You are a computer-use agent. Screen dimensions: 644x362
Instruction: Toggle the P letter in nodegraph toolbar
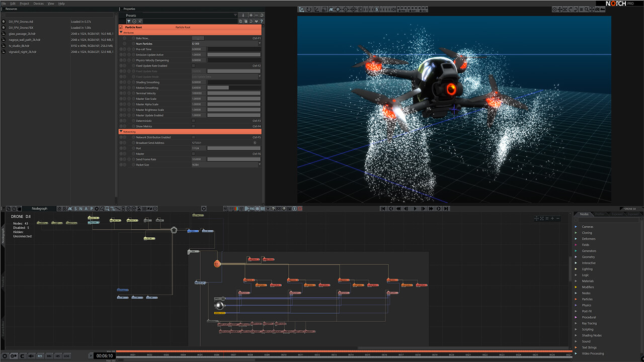(x=92, y=209)
